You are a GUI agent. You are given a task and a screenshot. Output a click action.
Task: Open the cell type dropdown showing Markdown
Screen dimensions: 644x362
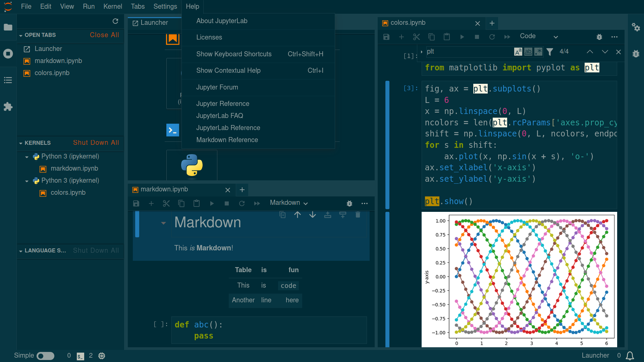coord(287,203)
